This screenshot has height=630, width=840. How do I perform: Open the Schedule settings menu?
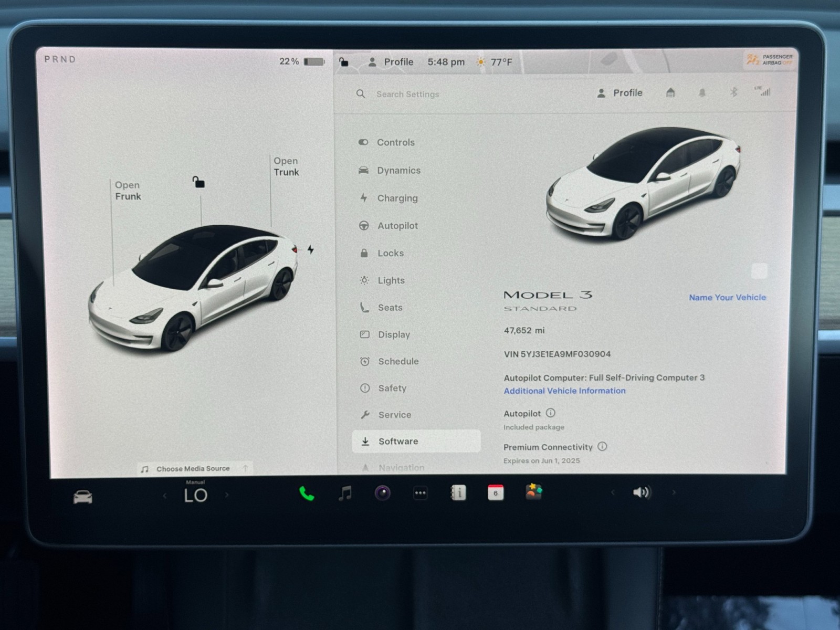389,361
